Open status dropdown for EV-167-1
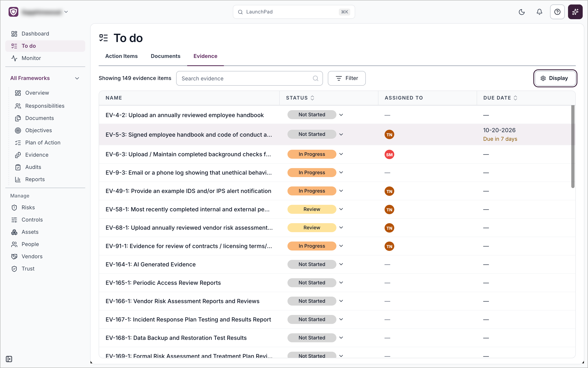588x368 pixels. tap(341, 319)
